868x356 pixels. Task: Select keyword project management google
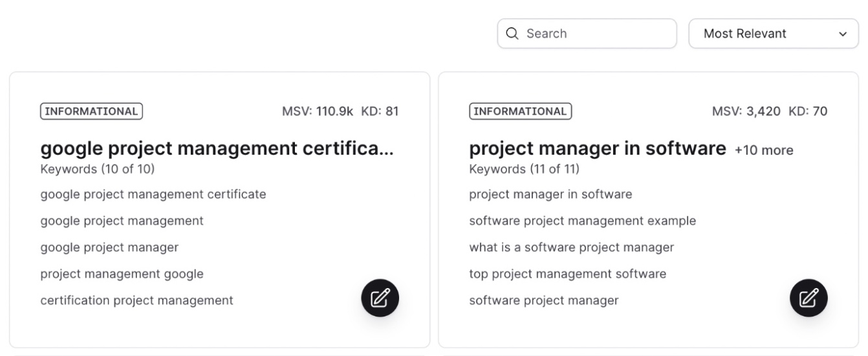click(x=122, y=274)
